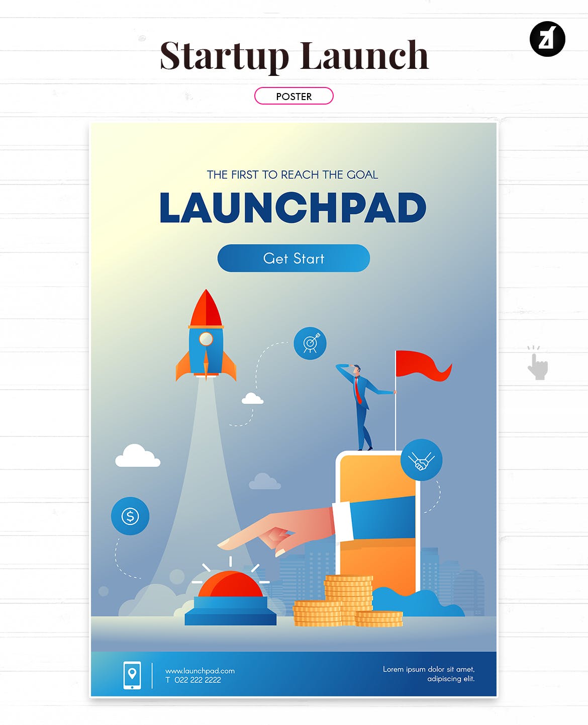588x725 pixels.
Task: Click the Get Start button
Action: coord(293,258)
